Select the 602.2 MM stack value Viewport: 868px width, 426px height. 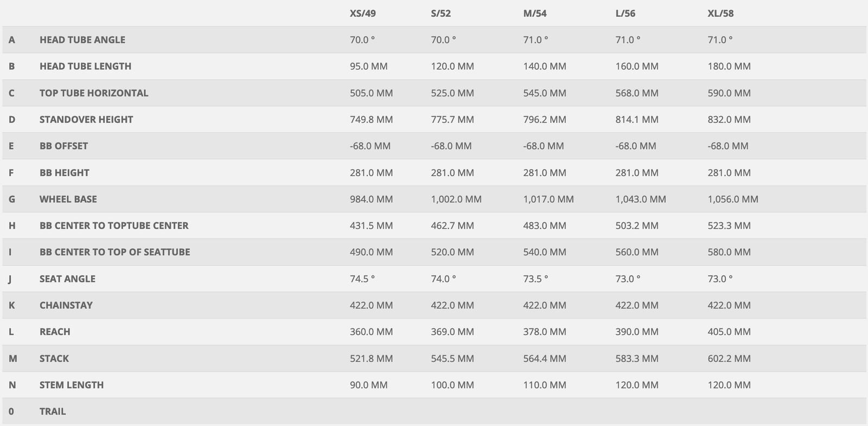pyautogui.click(x=729, y=358)
